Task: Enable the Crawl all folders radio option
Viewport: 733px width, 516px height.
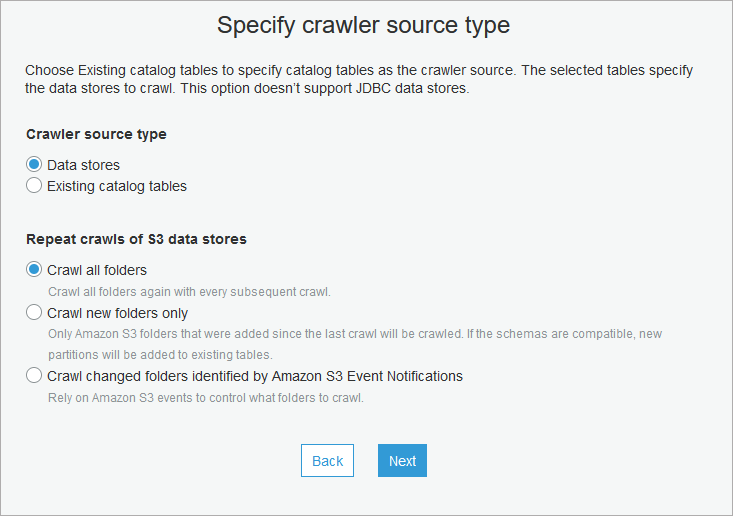Action: pyautogui.click(x=34, y=270)
